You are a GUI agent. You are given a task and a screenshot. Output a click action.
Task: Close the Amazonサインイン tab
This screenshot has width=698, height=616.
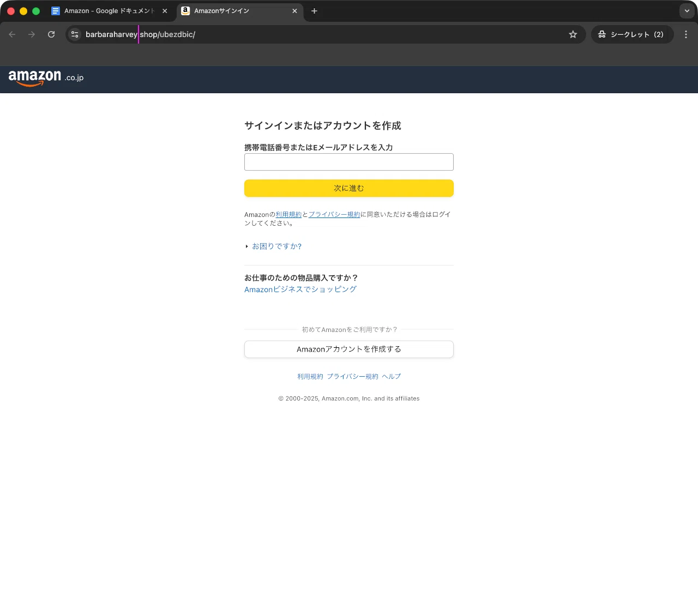tap(295, 11)
